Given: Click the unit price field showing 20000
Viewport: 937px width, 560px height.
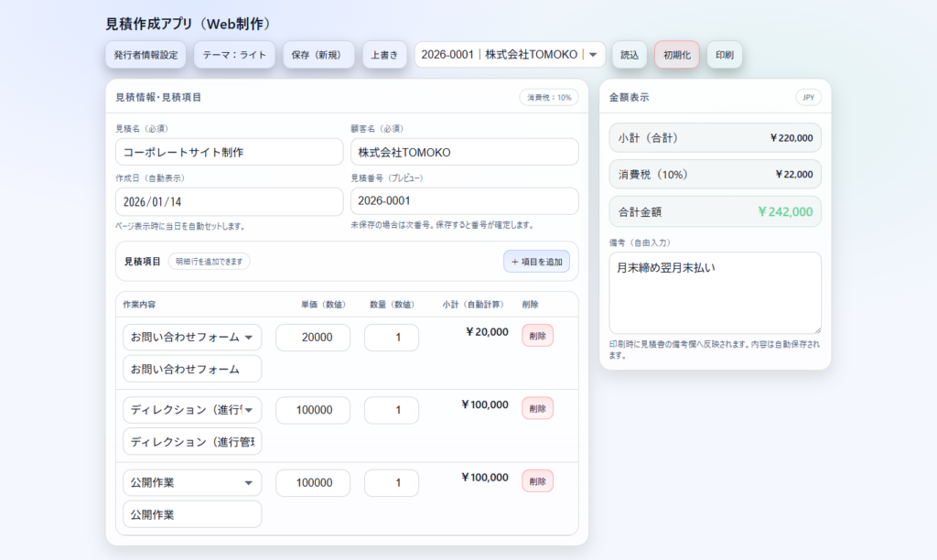Looking at the screenshot, I should (x=313, y=338).
